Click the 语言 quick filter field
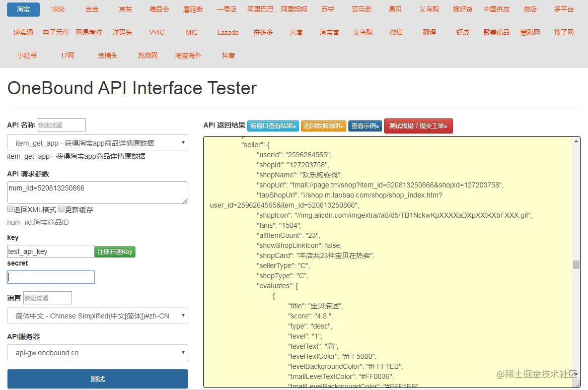The height and width of the screenshot is (390, 588). pos(47,298)
